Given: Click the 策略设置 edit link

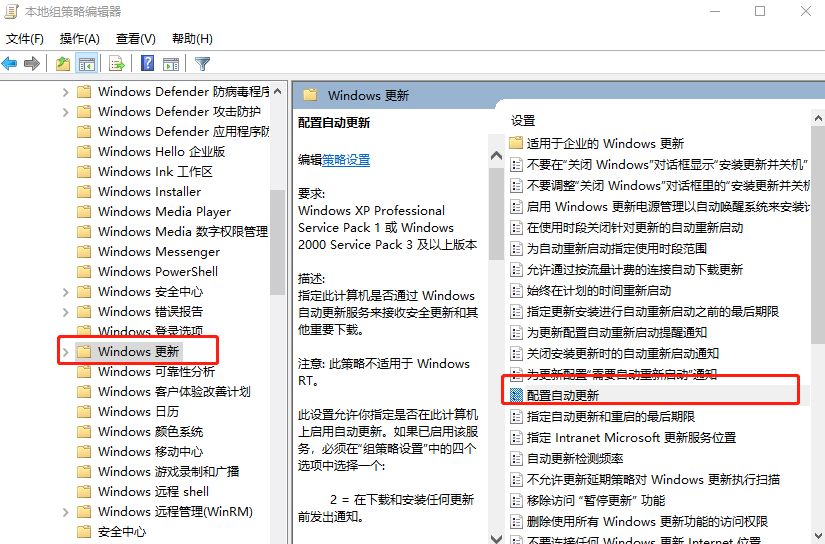Looking at the screenshot, I should tap(346, 160).
